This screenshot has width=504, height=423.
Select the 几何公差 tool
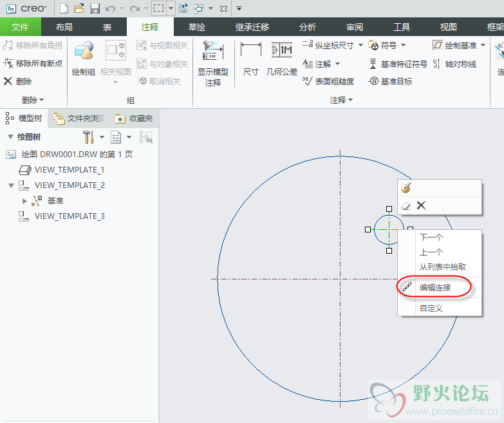pos(282,59)
